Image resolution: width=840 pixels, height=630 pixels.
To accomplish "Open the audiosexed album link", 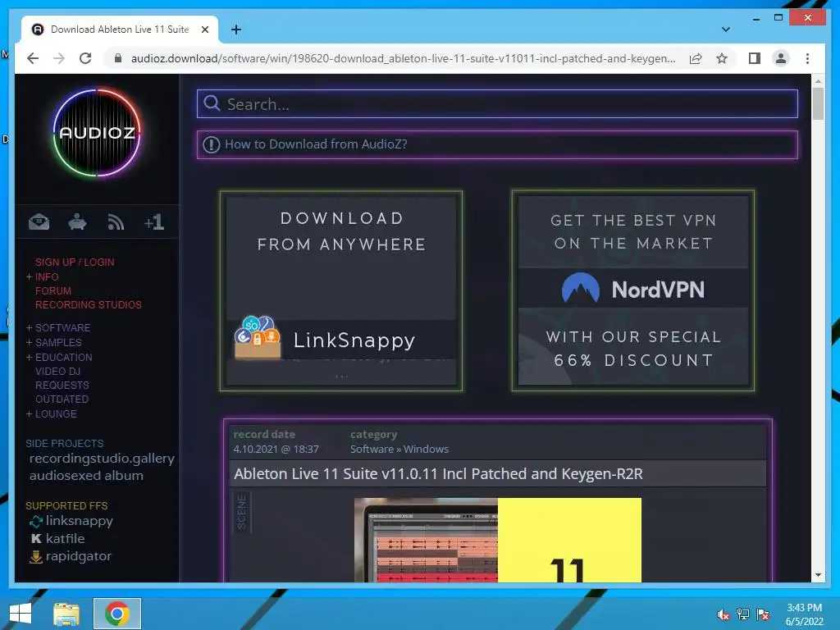I will click(x=86, y=476).
